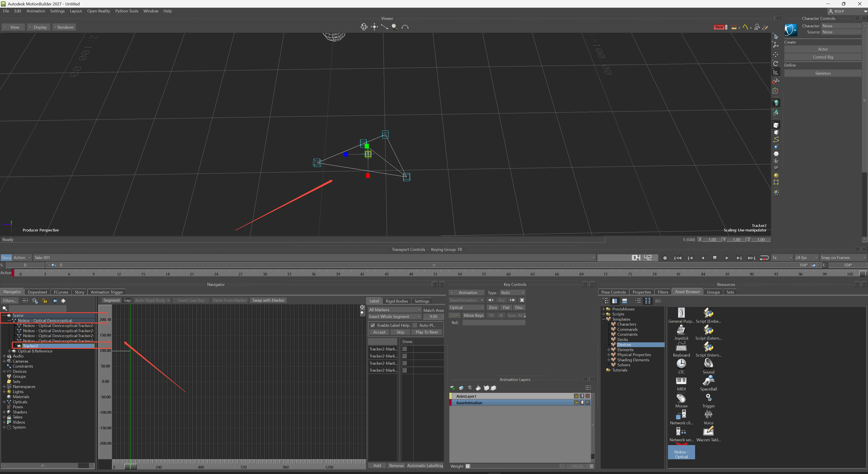This screenshot has height=474, width=868.
Task: Toggle Enable Label Helper checkbox
Action: click(373, 325)
